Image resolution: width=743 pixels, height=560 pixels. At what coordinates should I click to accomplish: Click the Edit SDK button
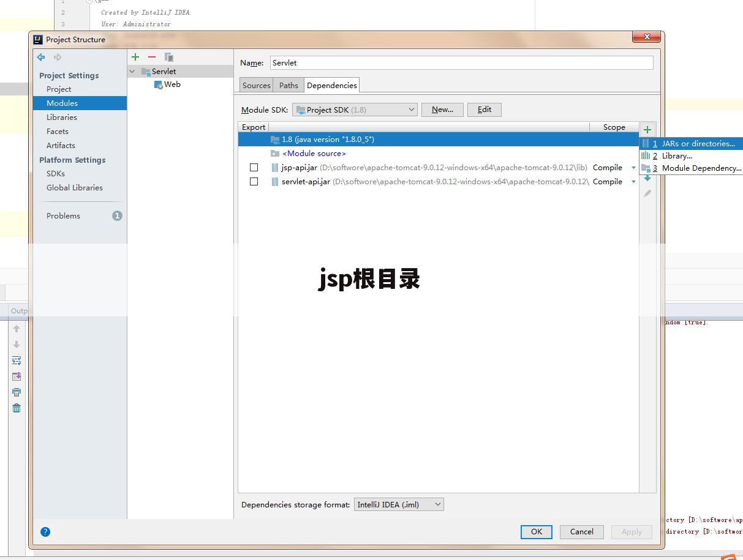(x=485, y=110)
